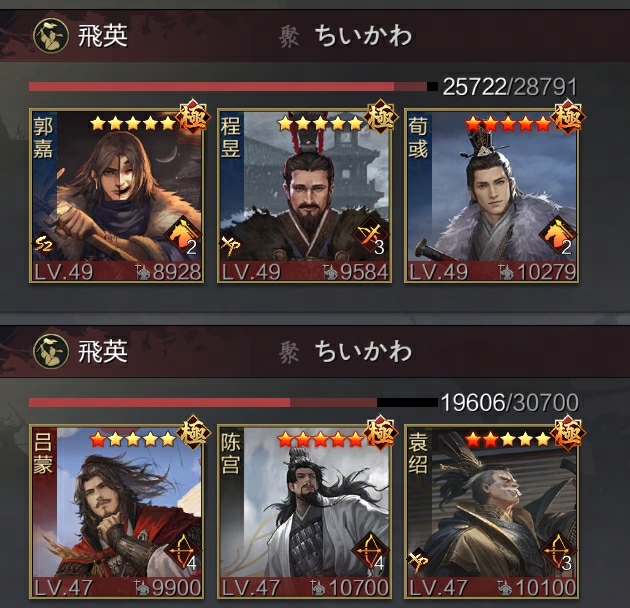Select the 郭嘉 hero portrait
Image resolution: width=630 pixels, height=608 pixels.
pyautogui.click(x=117, y=195)
